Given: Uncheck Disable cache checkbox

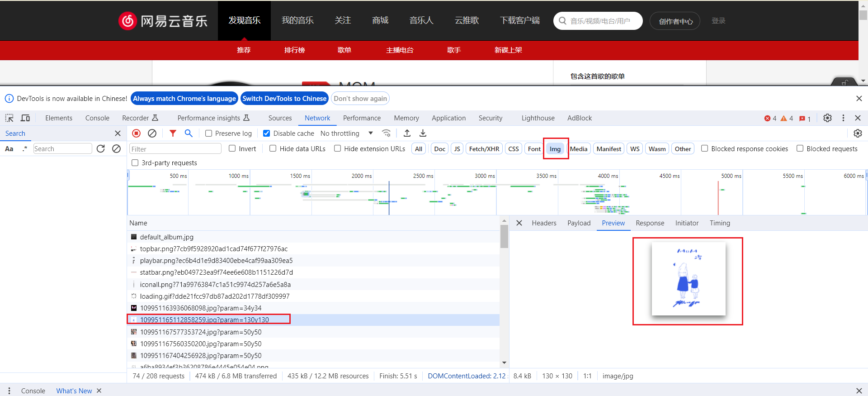Looking at the screenshot, I should tap(266, 133).
